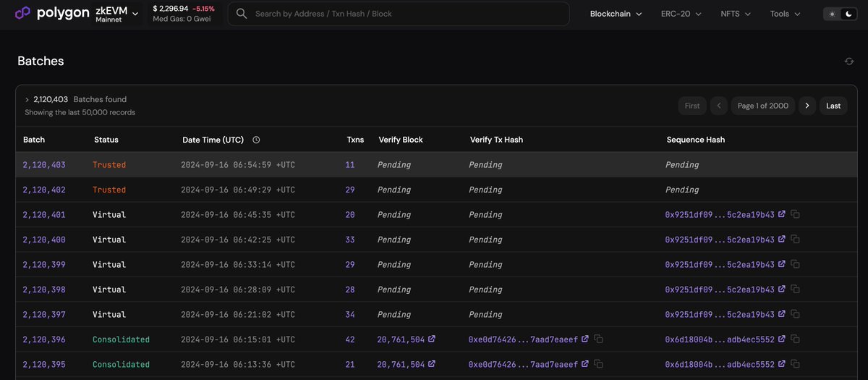
Task: Open batch 2,120,396
Action: tap(44, 339)
